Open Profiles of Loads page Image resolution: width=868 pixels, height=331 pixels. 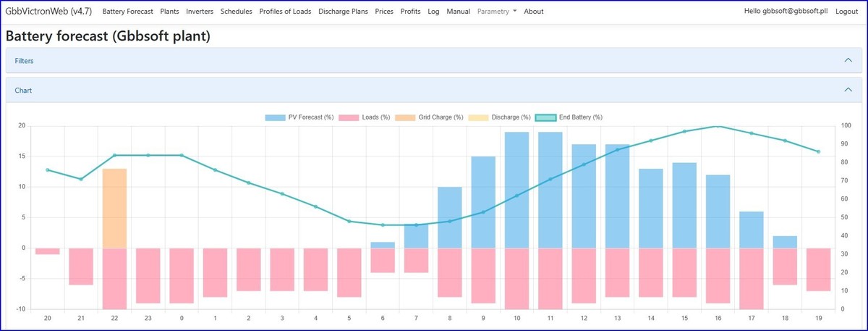[285, 12]
